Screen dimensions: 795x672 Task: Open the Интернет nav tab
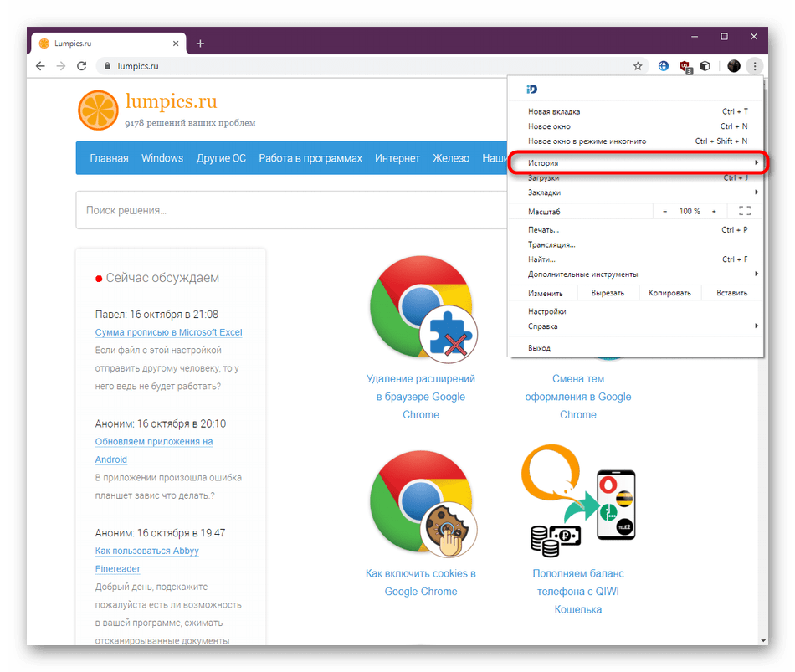(x=397, y=158)
